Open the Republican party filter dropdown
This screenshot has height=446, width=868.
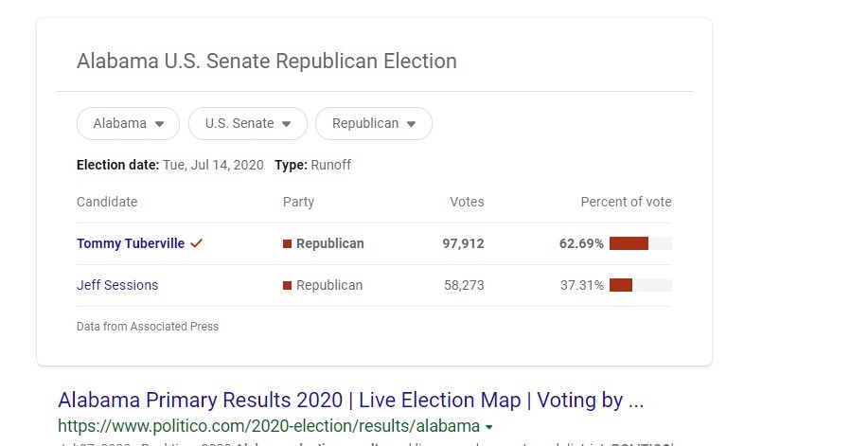point(373,123)
